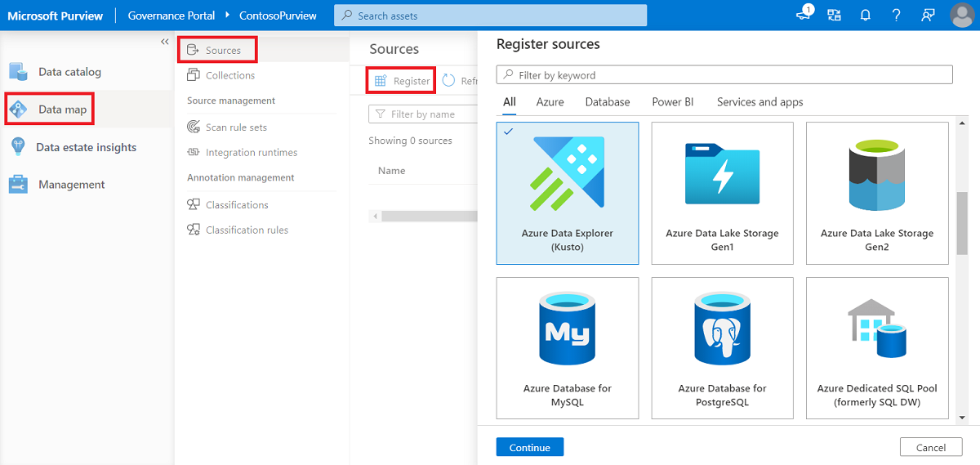Image resolution: width=980 pixels, height=465 pixels.
Task: Focus the Filter by name field
Action: [423, 114]
